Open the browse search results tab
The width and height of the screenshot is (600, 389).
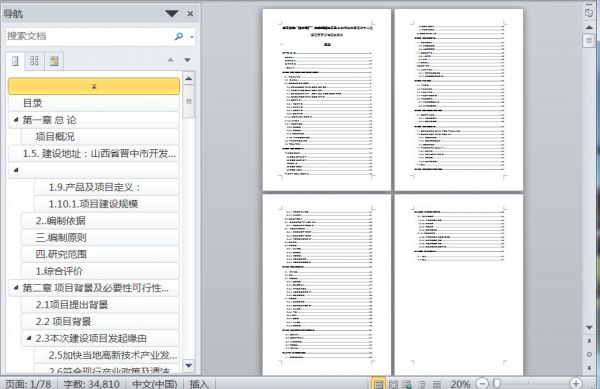[54, 61]
